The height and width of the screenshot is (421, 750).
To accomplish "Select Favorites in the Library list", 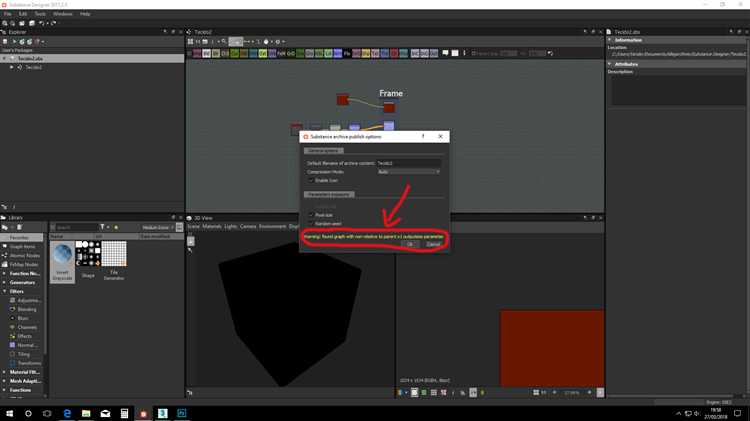I will click(21, 237).
